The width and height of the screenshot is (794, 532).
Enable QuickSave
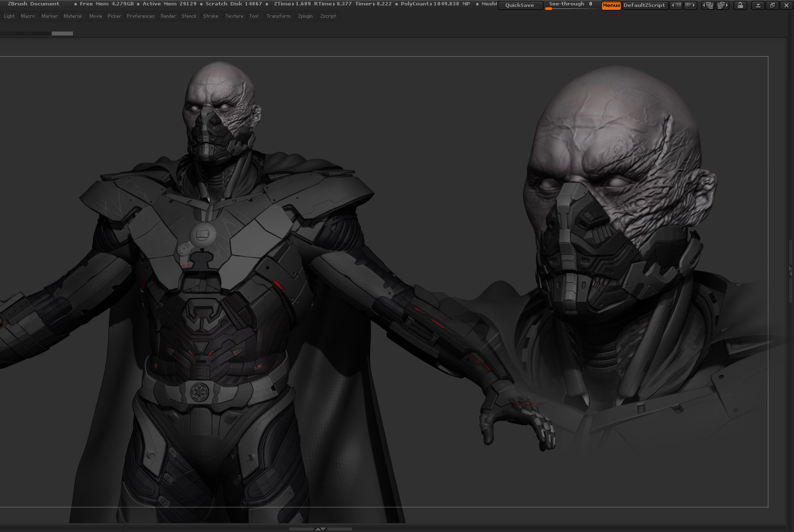pos(520,5)
